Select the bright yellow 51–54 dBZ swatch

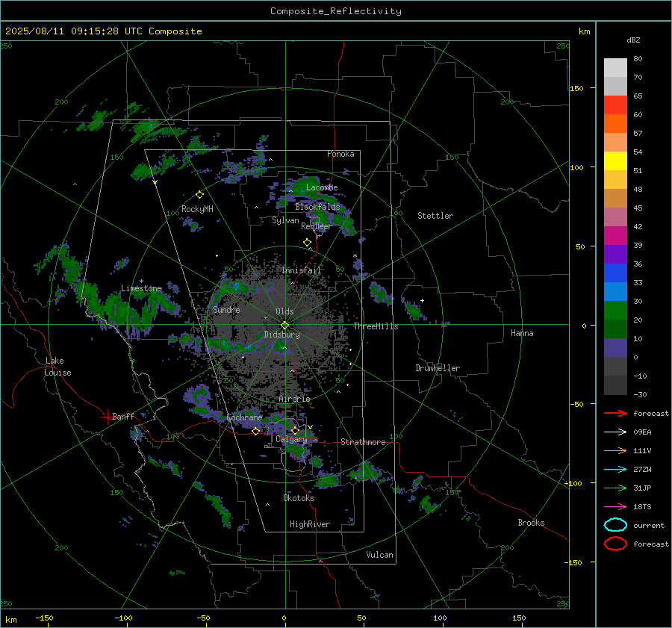[615, 161]
